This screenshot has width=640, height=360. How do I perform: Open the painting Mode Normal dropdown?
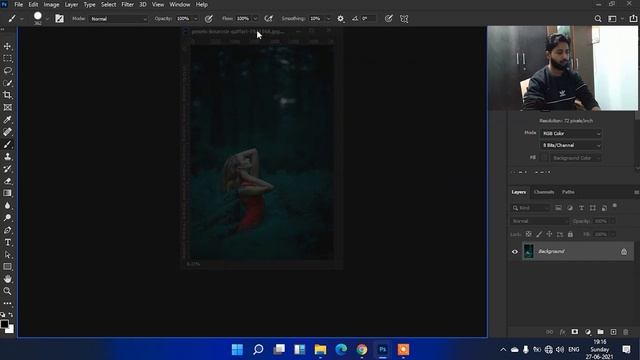[118, 19]
